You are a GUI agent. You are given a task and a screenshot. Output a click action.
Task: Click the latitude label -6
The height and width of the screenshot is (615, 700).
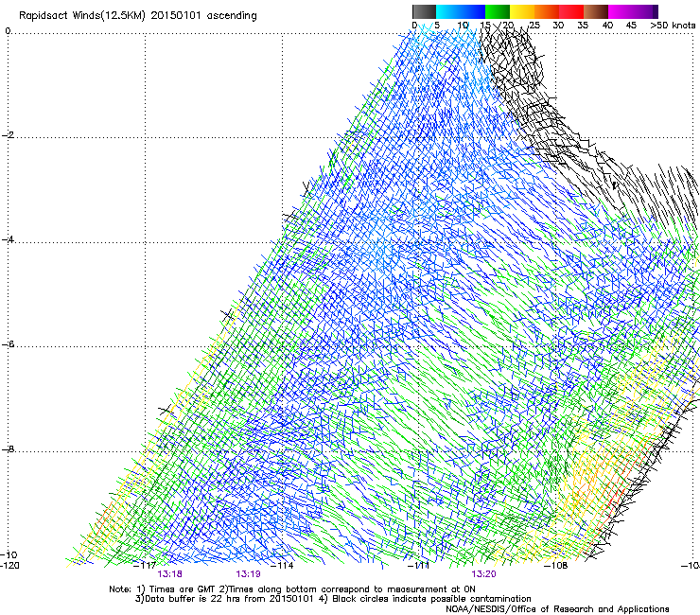click(8, 344)
